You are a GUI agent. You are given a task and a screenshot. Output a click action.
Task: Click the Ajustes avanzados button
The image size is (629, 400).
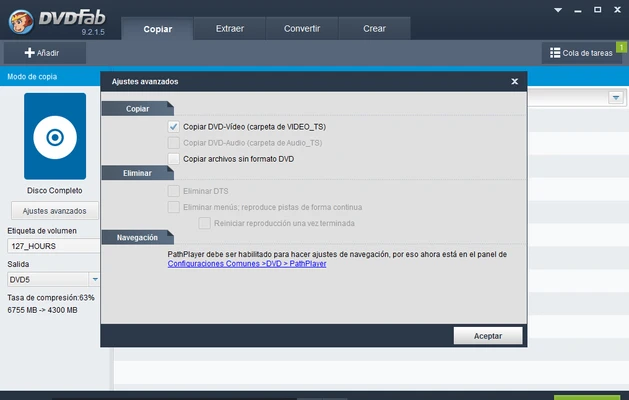coord(55,211)
